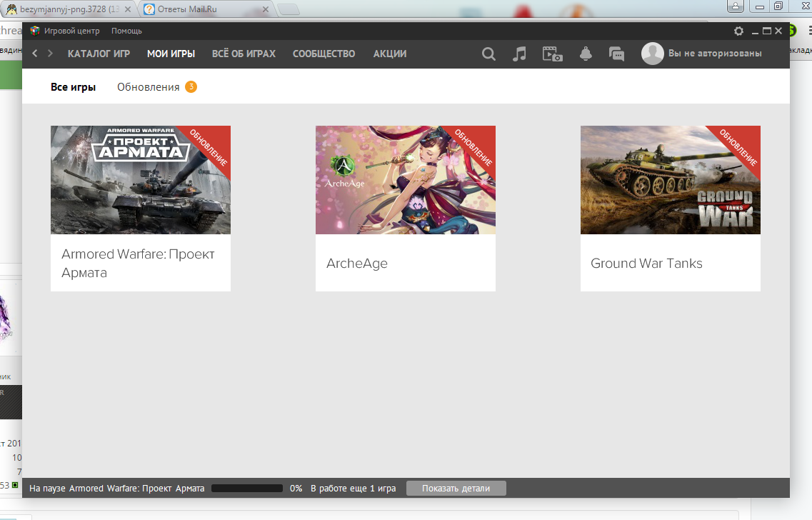
Task: Click the browser user profile icon
Action: coord(736,6)
